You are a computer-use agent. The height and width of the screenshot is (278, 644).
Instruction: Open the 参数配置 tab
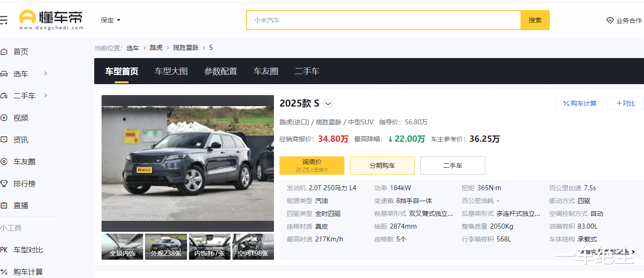(220, 71)
